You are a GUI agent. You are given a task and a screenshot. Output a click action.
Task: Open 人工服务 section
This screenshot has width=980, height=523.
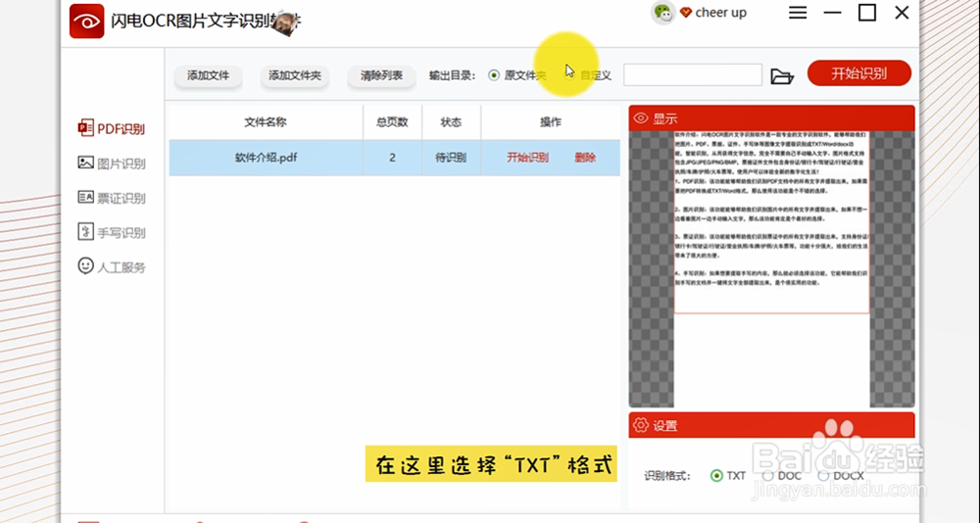[x=112, y=266]
